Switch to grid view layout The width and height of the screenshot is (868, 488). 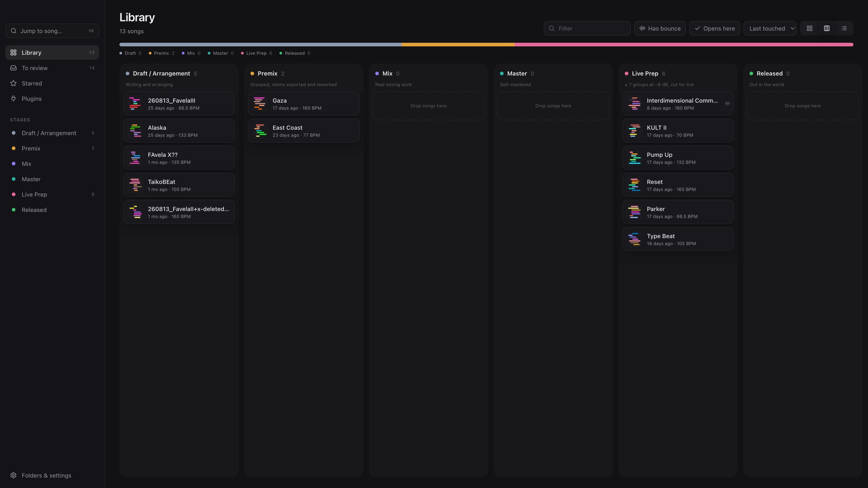(x=809, y=28)
